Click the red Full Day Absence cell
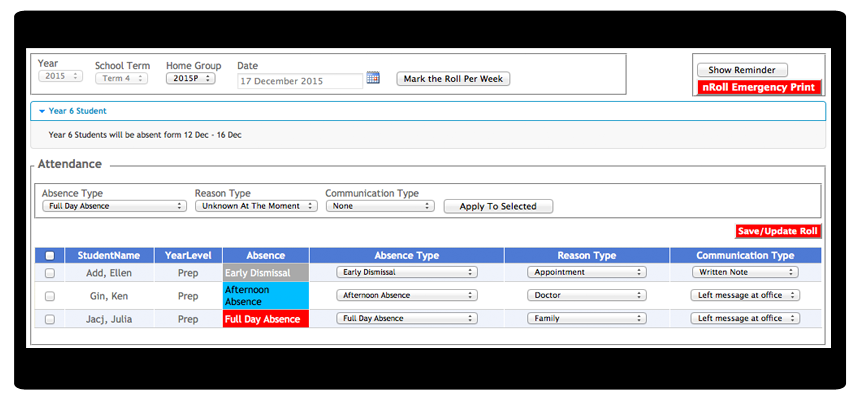Screen dimensions: 861x400 (x=266, y=319)
